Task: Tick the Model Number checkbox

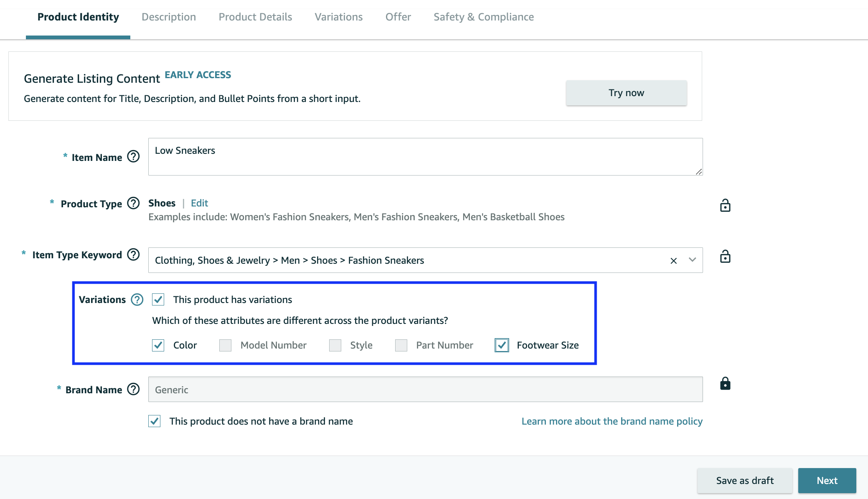Action: (x=225, y=345)
